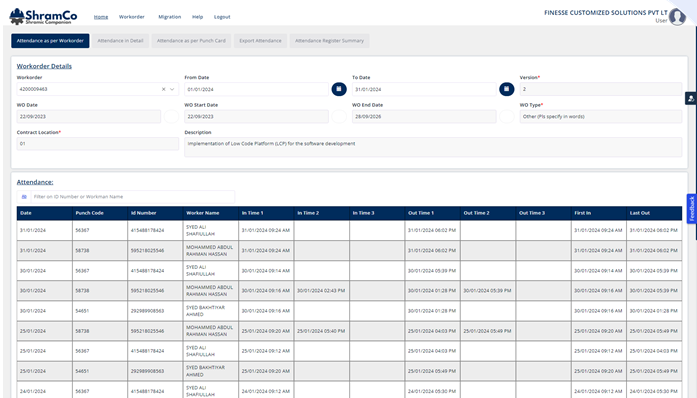The height and width of the screenshot is (398, 697).
Task: Click the From Date input field
Action: (256, 89)
